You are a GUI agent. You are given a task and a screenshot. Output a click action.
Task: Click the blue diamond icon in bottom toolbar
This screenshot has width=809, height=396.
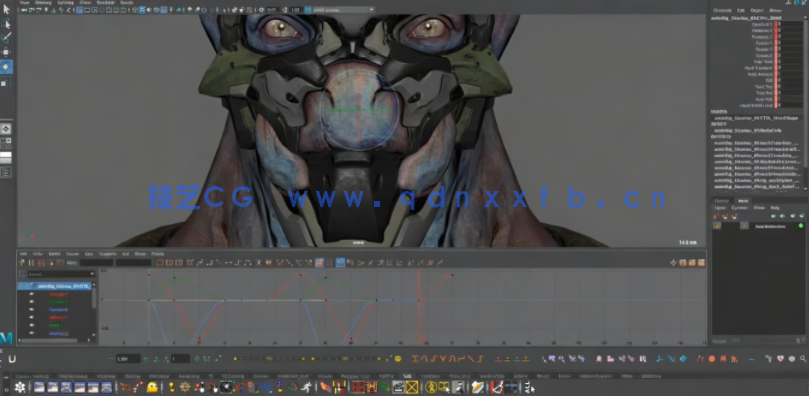pos(683,358)
